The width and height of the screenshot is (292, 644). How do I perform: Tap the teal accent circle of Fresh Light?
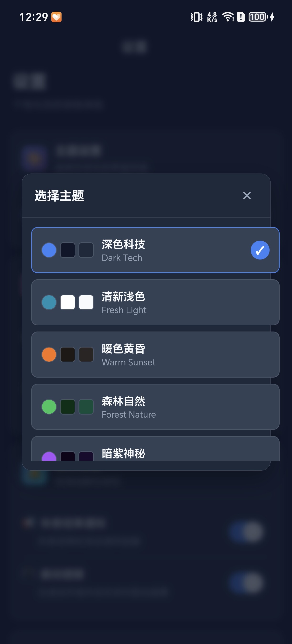pos(49,302)
